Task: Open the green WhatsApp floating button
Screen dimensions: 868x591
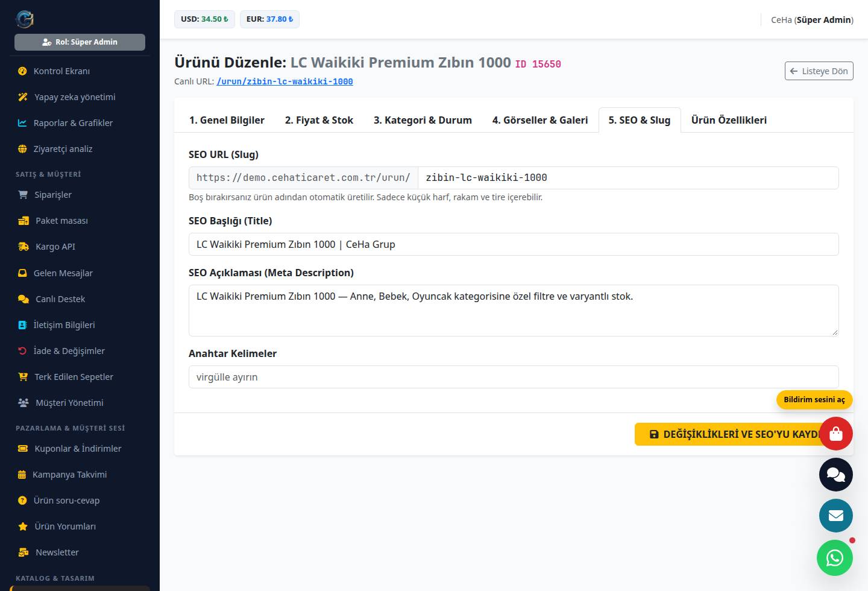Action: point(835,558)
